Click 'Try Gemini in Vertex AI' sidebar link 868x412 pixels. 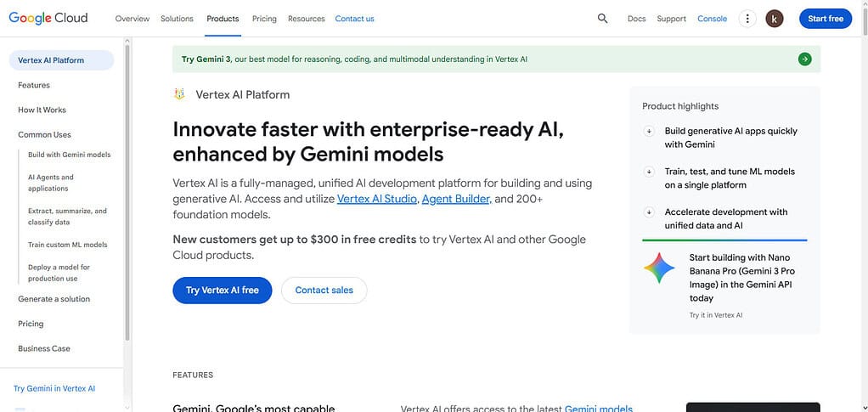point(54,389)
